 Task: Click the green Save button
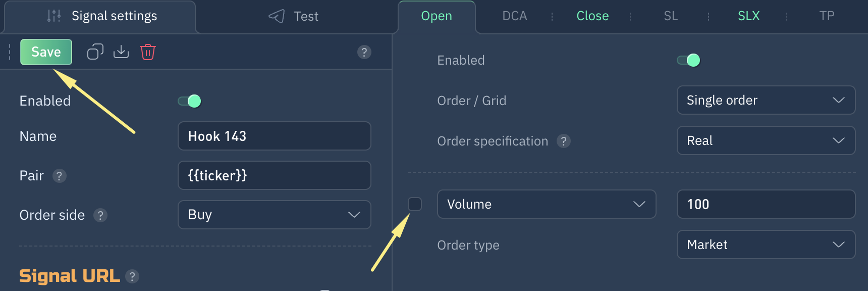(x=46, y=52)
